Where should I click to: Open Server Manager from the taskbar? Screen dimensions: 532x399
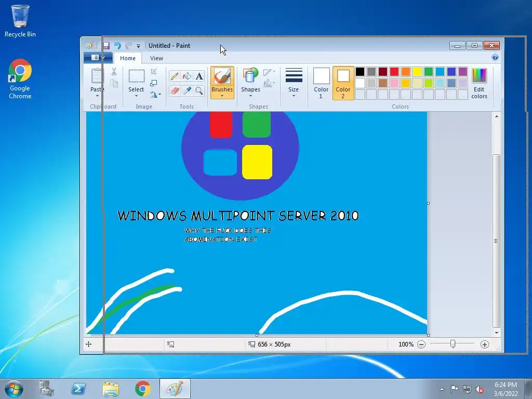46,389
